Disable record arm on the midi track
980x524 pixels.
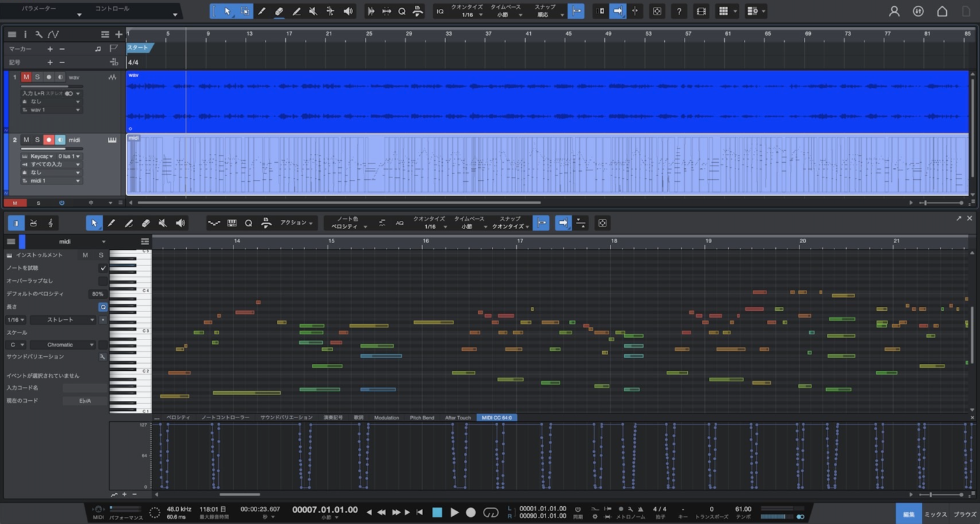point(48,140)
